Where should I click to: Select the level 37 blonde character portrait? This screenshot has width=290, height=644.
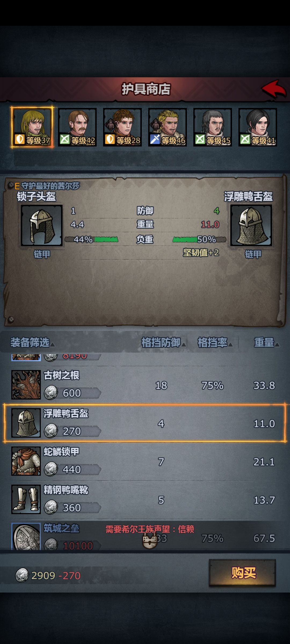[32, 127]
